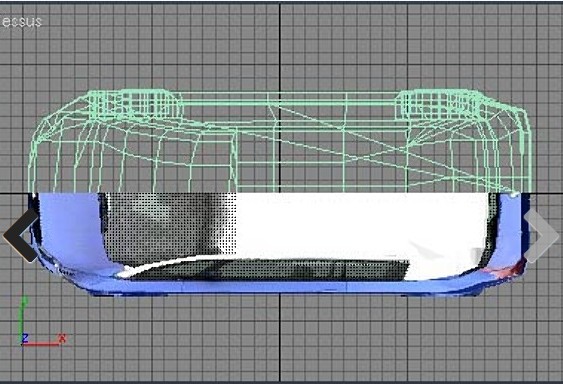Open the 'essus' viewport label menu

tap(22, 22)
